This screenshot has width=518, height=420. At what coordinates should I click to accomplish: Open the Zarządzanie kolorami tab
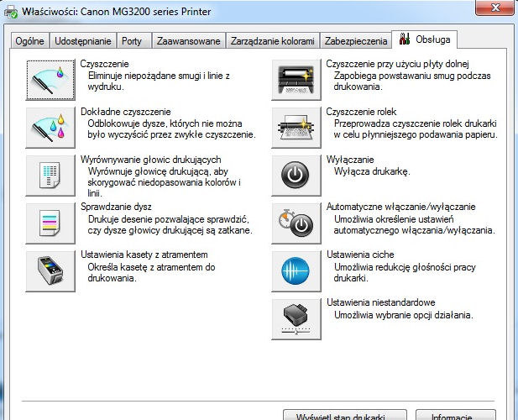(x=273, y=41)
